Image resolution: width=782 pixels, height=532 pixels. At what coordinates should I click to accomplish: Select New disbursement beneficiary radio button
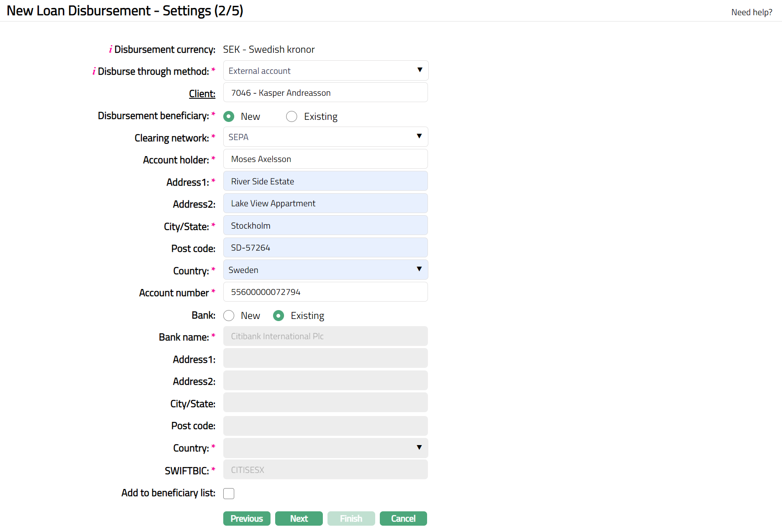[229, 116]
